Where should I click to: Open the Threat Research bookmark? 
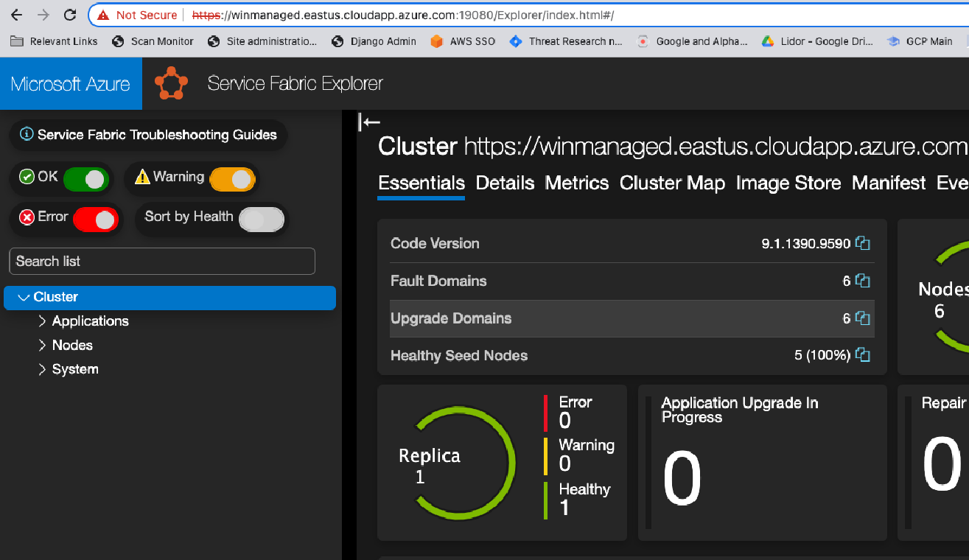click(x=566, y=41)
